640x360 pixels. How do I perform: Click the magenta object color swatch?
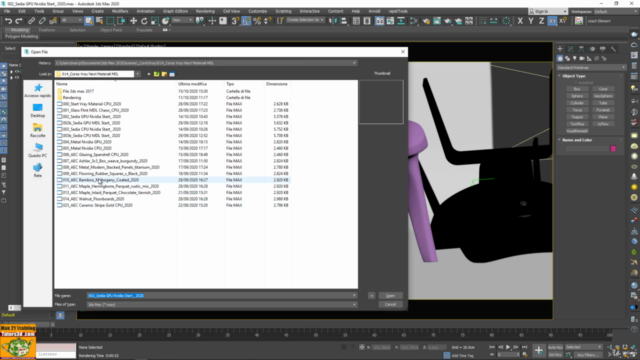click(613, 149)
